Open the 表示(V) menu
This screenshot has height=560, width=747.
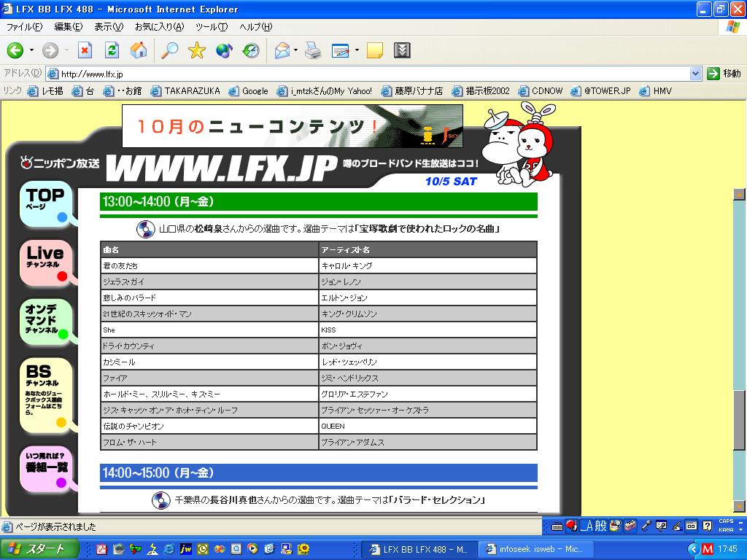click(109, 27)
